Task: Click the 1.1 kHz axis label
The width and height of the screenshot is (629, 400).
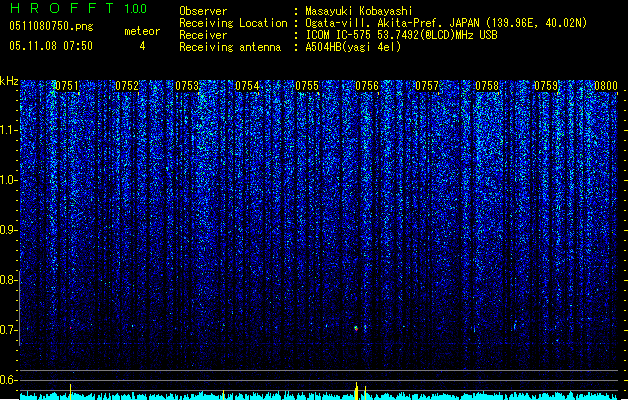Action: click(9, 130)
